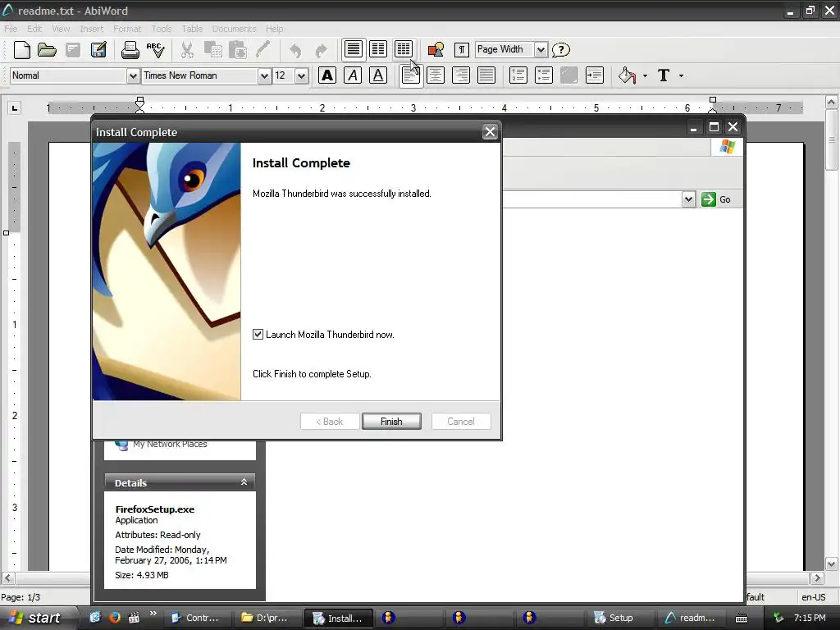Click the Go button in Explorer window
Viewport: 840px width, 630px height.
[716, 199]
